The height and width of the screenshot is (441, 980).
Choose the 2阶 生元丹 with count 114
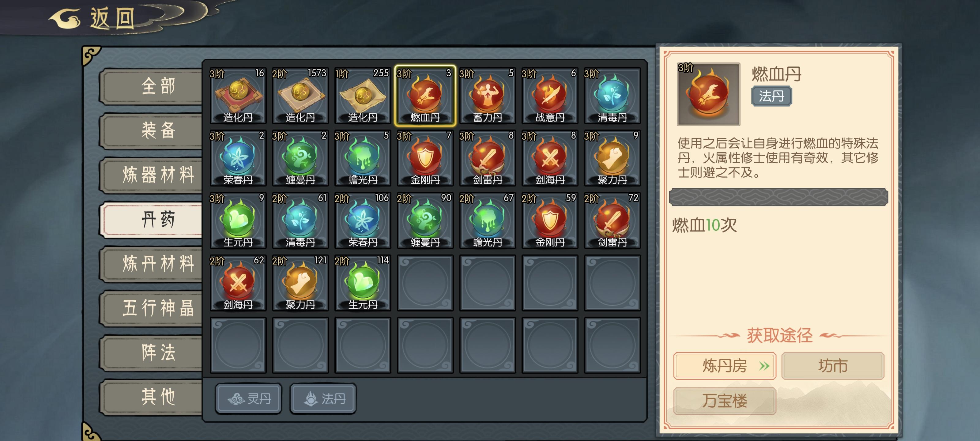click(x=363, y=283)
